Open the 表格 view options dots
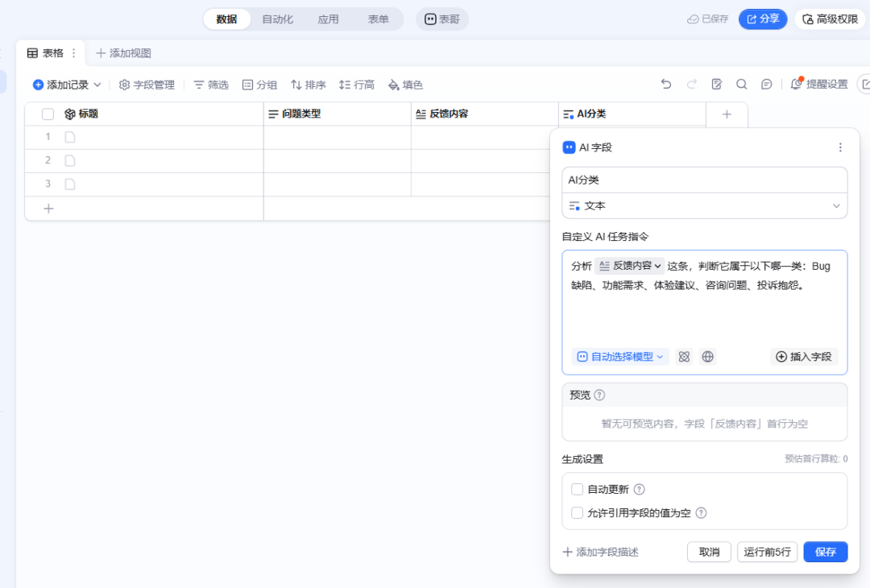The width and height of the screenshot is (870, 588). (74, 53)
